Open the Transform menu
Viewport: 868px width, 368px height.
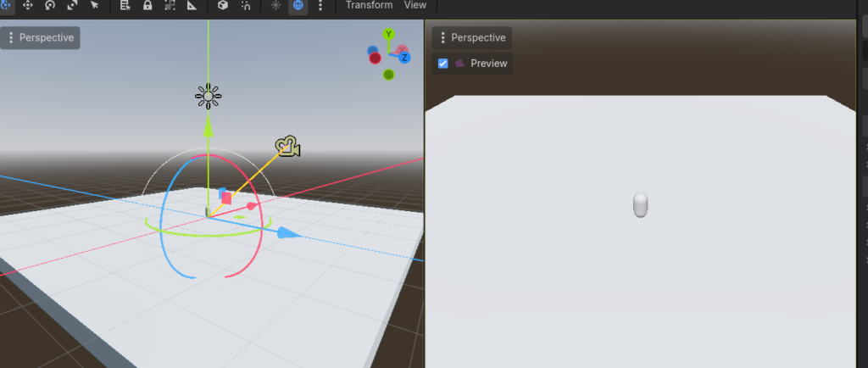pyautogui.click(x=369, y=5)
